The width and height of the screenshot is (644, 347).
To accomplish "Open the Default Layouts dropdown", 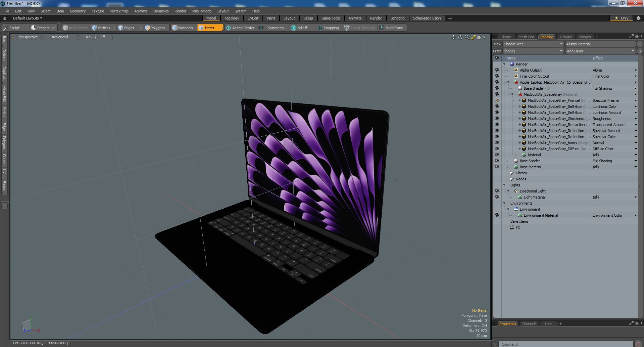I will point(28,18).
